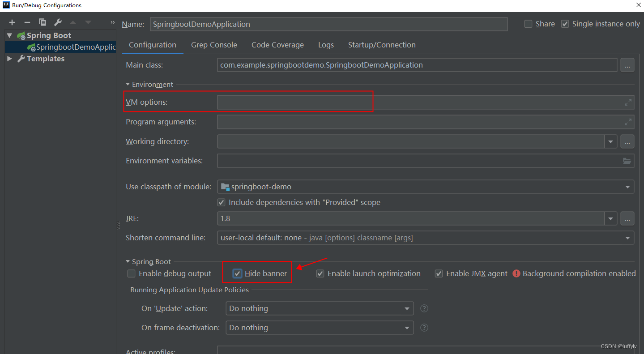644x354 pixels.
Task: Click Background compilation warning icon
Action: click(x=516, y=273)
